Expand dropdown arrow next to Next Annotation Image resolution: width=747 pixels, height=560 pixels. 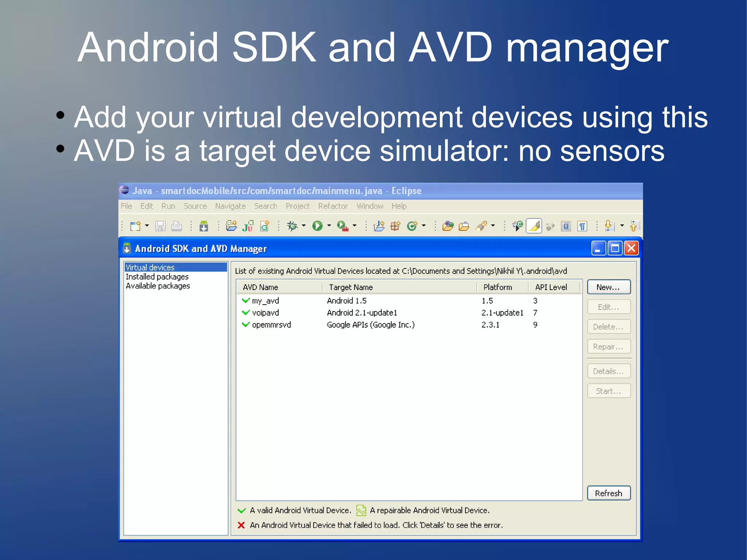point(622,226)
